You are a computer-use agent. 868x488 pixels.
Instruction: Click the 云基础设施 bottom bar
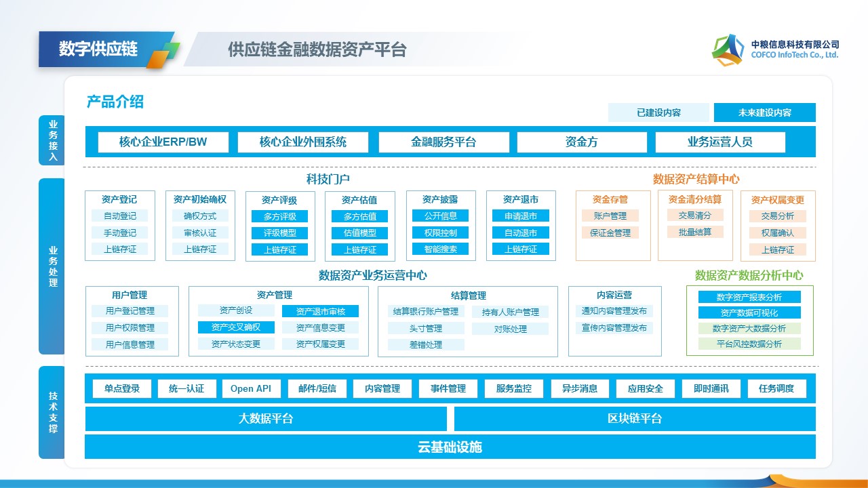[450, 447]
